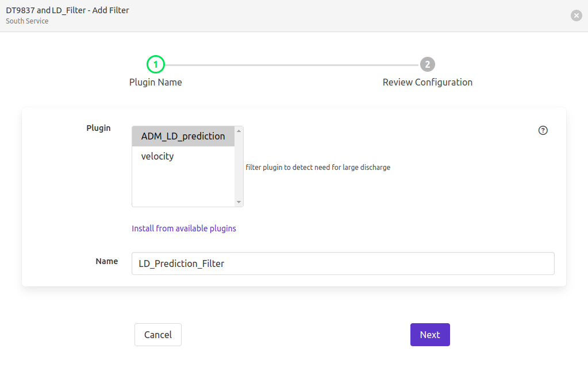Jump to the Review Configuration step label
Image resolution: width=588 pixels, height=372 pixels.
pyautogui.click(x=427, y=83)
